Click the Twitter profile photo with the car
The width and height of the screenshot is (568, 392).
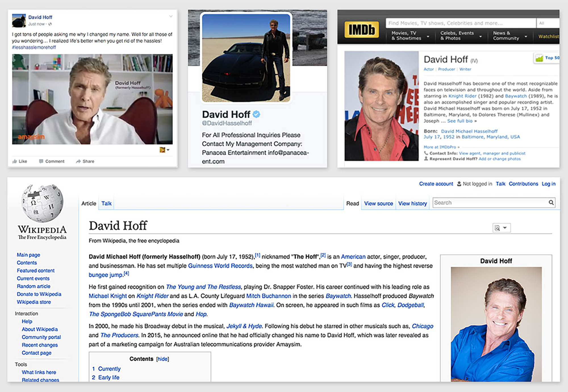(246, 58)
